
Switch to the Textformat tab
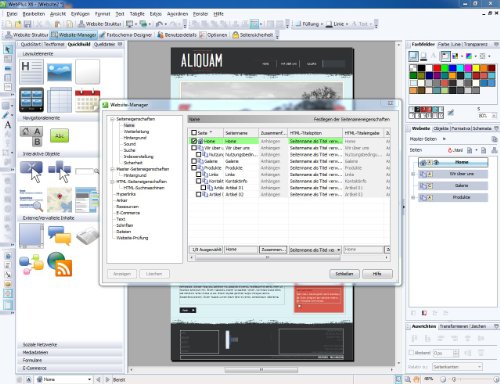coord(54,44)
